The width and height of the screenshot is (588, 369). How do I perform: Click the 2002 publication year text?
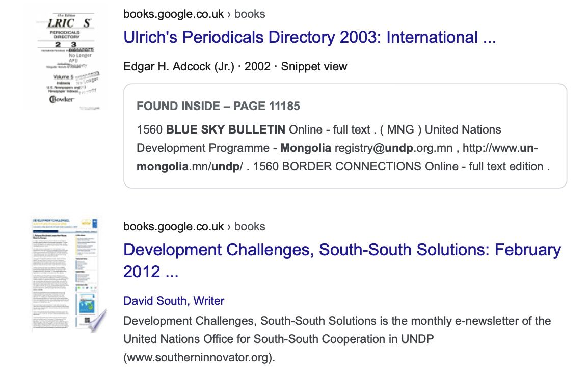pyautogui.click(x=257, y=66)
